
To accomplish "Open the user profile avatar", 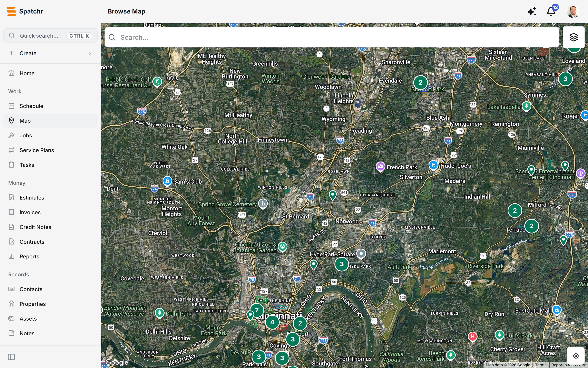I will click(x=573, y=11).
